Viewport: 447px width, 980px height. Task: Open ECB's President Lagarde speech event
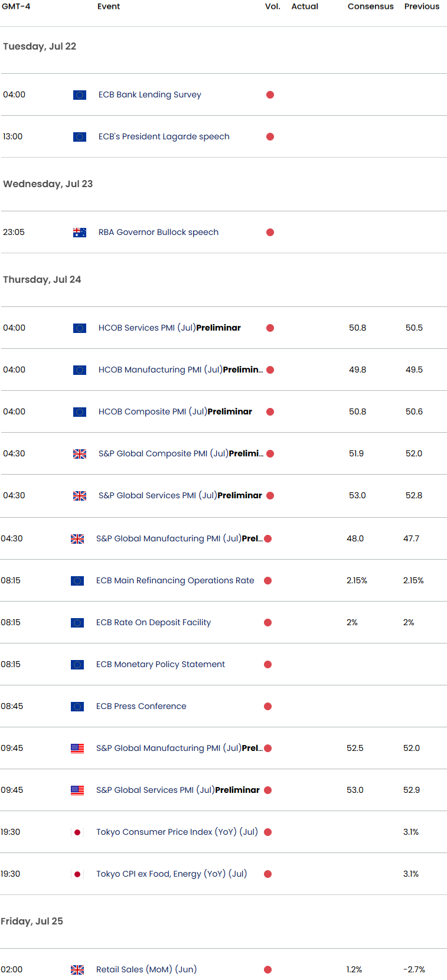point(164,137)
